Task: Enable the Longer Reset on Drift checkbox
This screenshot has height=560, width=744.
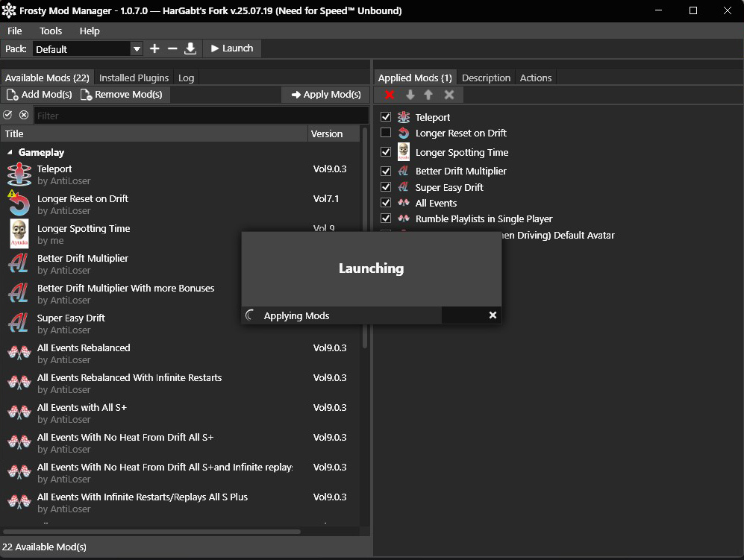Action: click(x=386, y=132)
